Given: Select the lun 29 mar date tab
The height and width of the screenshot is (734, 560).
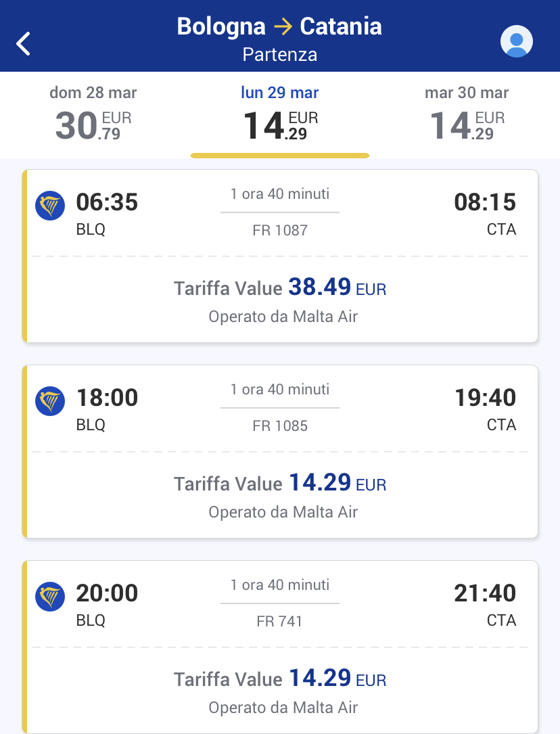Looking at the screenshot, I should (280, 115).
